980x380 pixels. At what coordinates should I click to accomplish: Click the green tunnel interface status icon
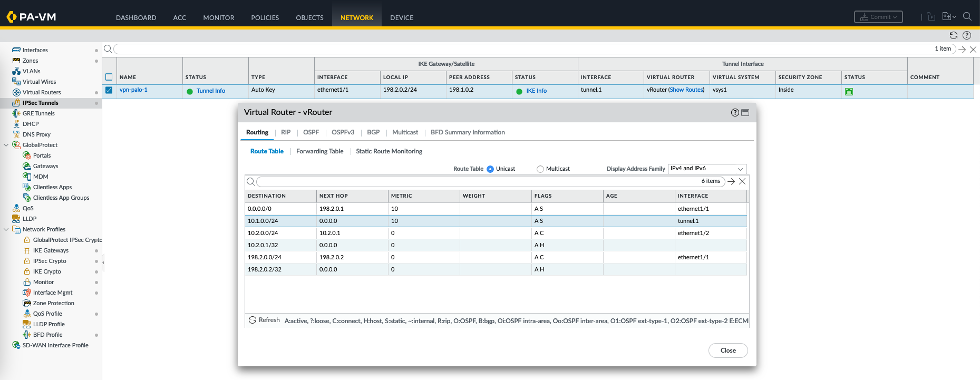tap(849, 92)
